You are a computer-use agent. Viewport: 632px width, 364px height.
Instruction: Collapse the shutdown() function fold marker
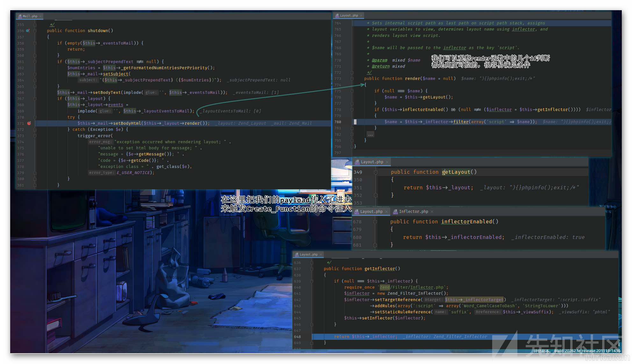tap(35, 31)
